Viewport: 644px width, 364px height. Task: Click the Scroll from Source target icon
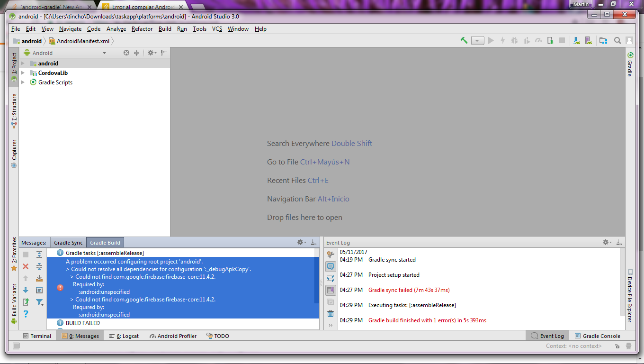[x=126, y=53]
